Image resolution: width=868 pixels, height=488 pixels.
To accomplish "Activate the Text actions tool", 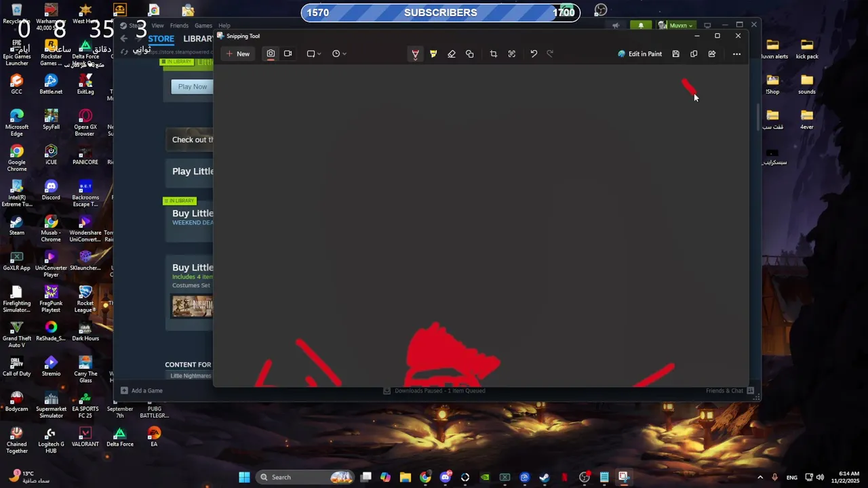I will (x=512, y=54).
